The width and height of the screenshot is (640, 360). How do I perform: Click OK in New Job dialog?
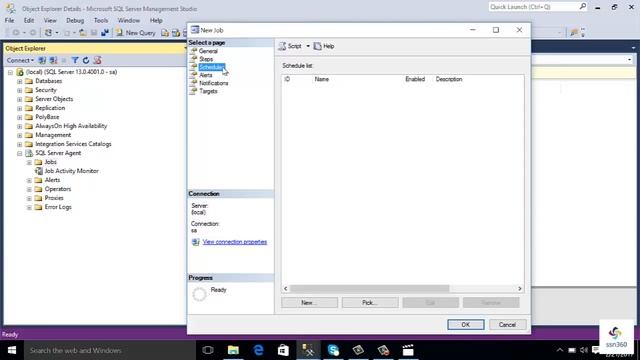466,324
